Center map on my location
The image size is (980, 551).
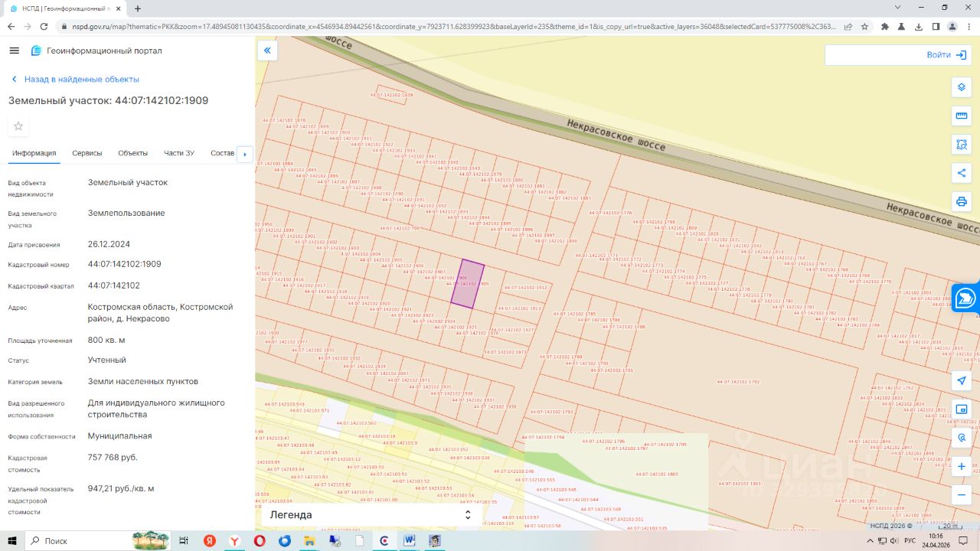(961, 380)
